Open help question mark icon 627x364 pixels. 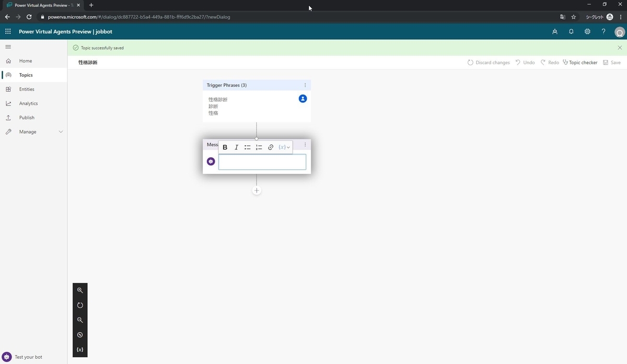pos(603,31)
